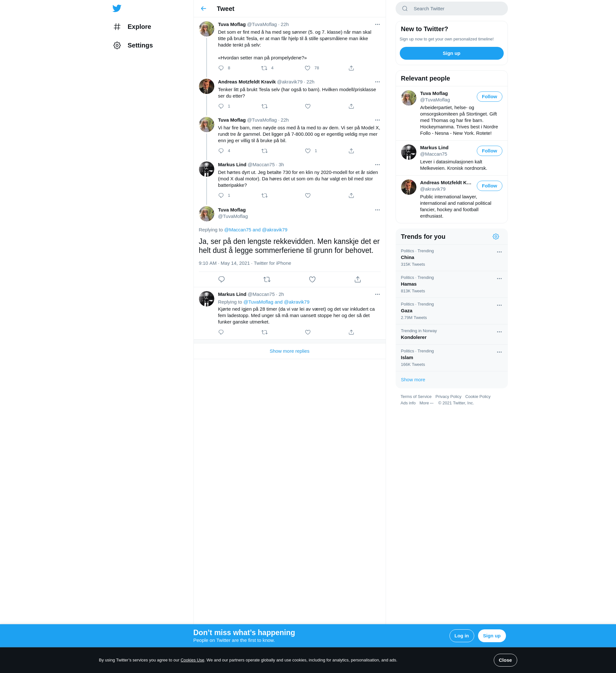Reply to Andreas Motzfeldt Kravik's tweet
The width and height of the screenshot is (616, 673).
click(x=221, y=106)
